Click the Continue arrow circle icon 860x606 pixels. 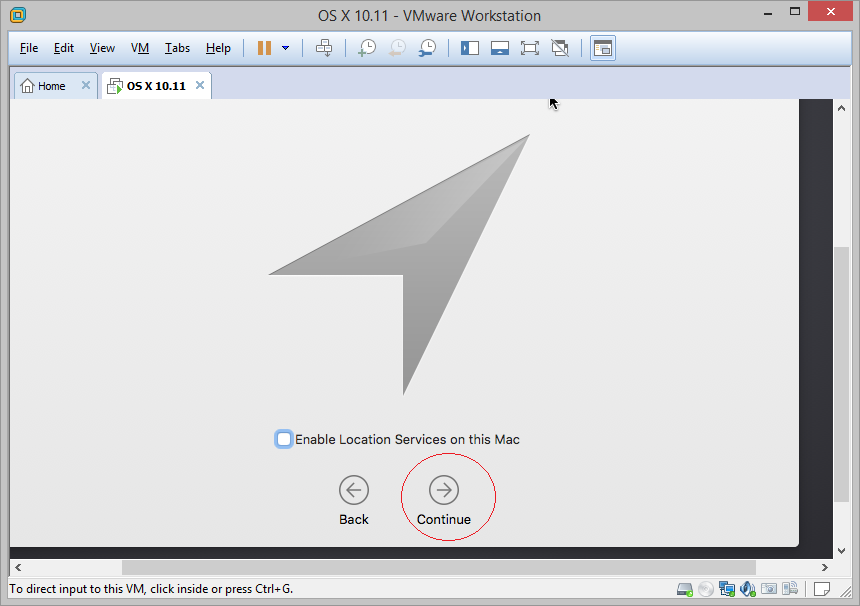[x=444, y=490]
